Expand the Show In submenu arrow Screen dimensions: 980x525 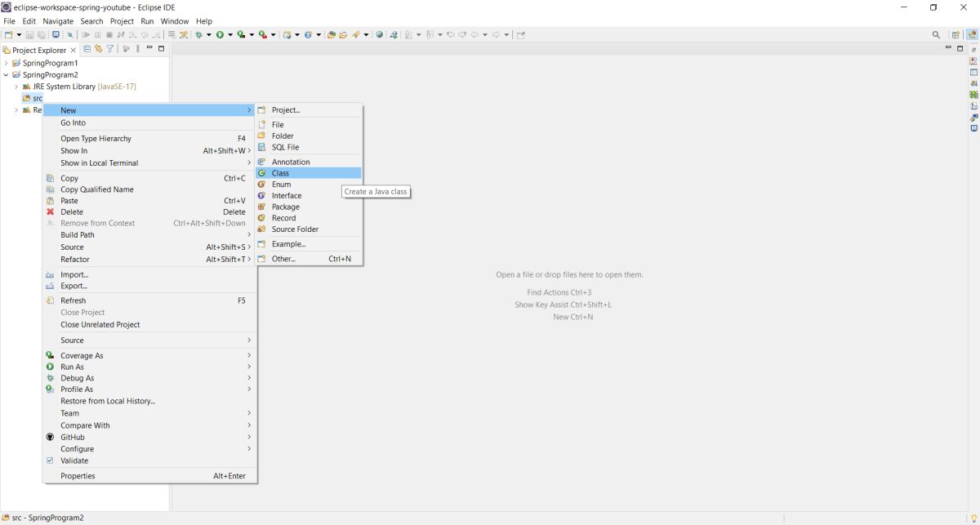click(x=249, y=151)
